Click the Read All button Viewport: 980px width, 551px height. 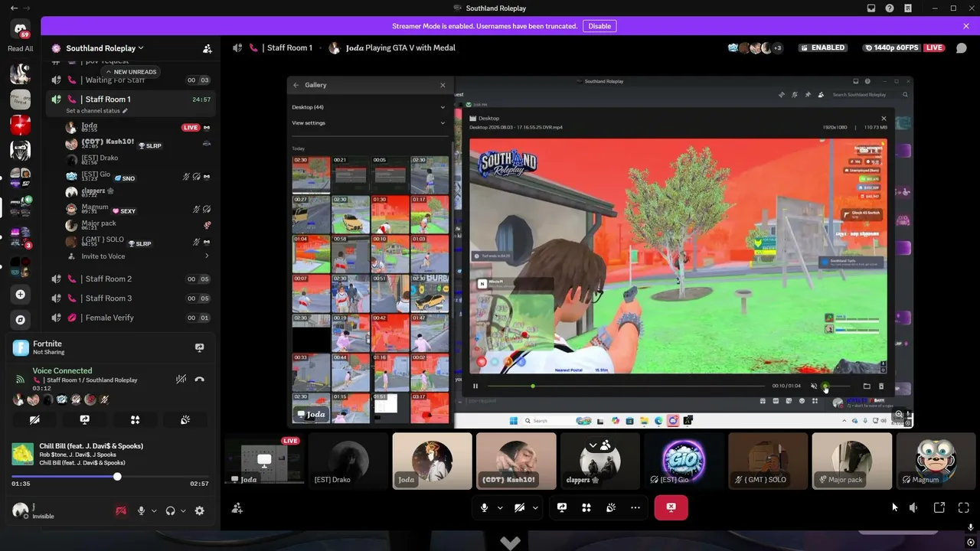coord(21,49)
